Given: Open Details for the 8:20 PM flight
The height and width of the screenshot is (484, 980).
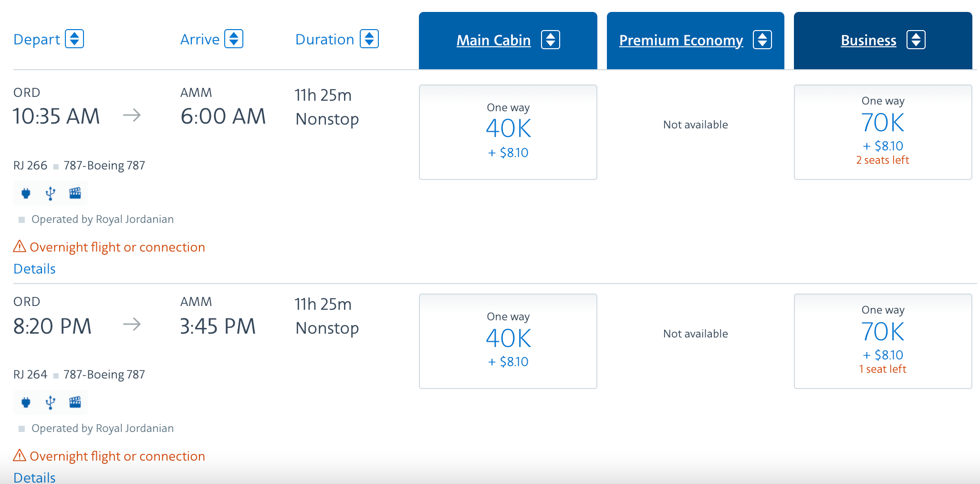Looking at the screenshot, I should (34, 477).
